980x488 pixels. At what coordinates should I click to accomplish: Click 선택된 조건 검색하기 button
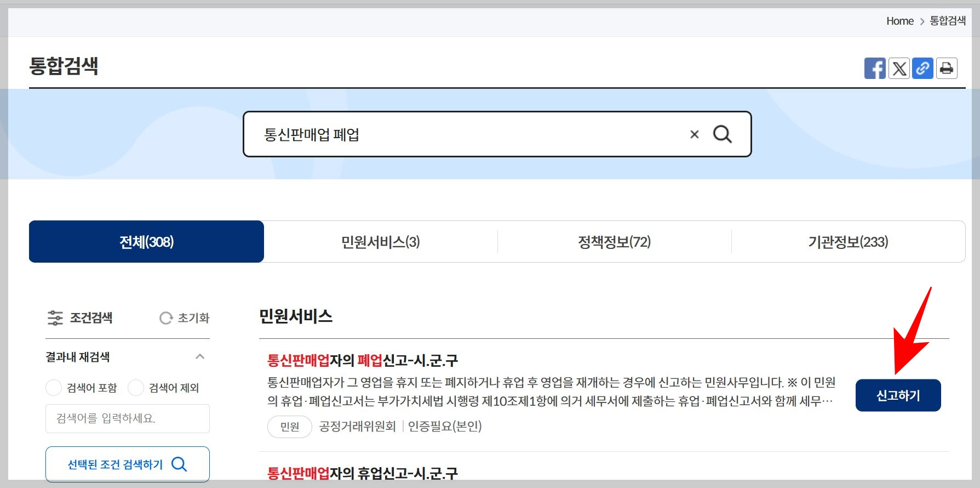(x=128, y=464)
